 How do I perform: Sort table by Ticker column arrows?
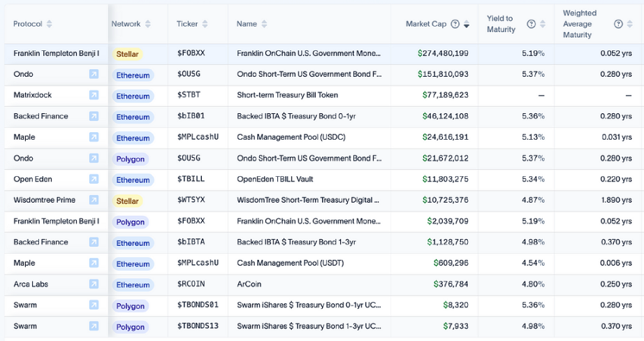[x=205, y=24]
